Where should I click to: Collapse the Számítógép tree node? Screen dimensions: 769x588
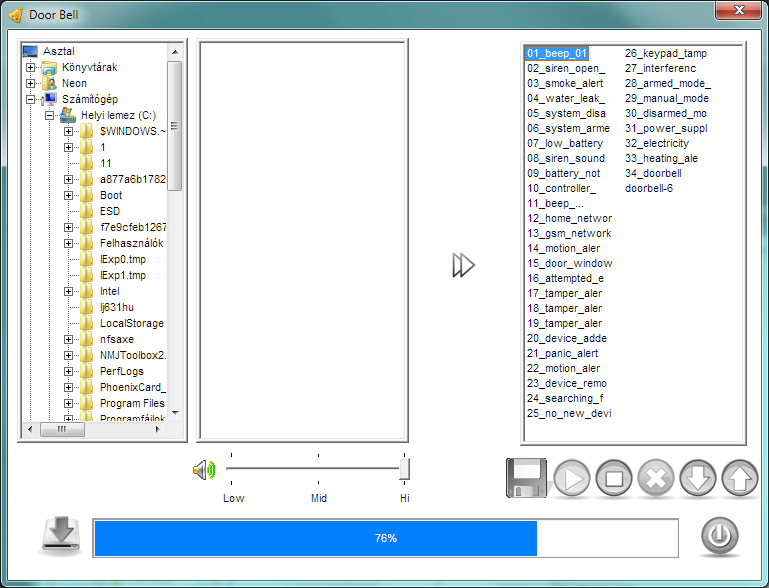pos(31,99)
